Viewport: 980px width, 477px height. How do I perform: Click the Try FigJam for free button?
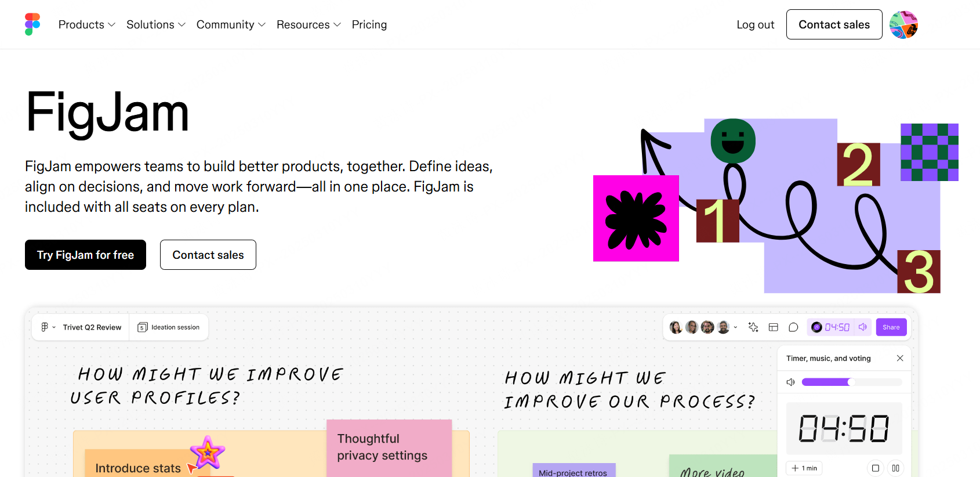pos(85,255)
